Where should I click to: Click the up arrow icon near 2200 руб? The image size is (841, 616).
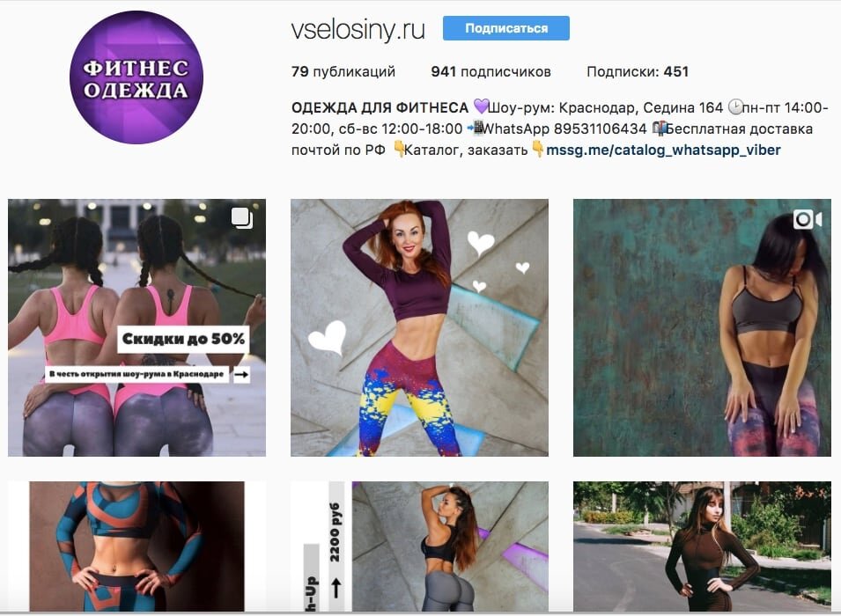coord(336,588)
